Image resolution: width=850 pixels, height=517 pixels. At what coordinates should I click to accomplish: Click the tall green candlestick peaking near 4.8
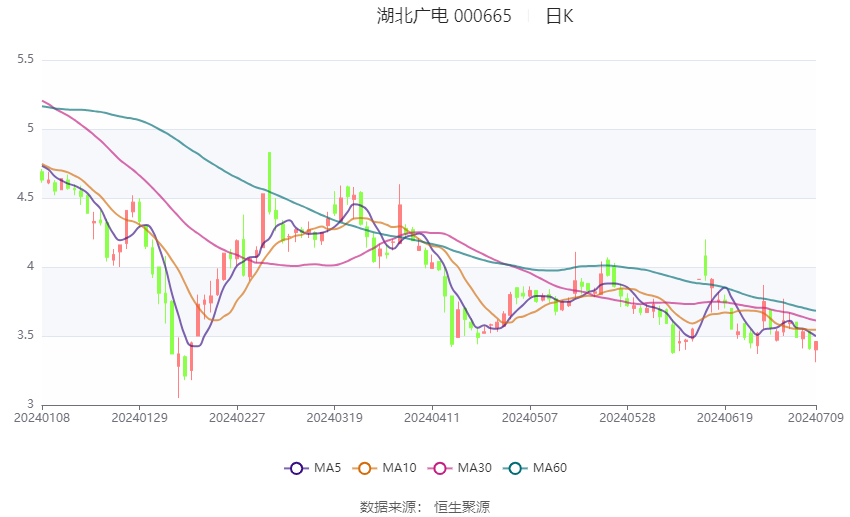[269, 184]
